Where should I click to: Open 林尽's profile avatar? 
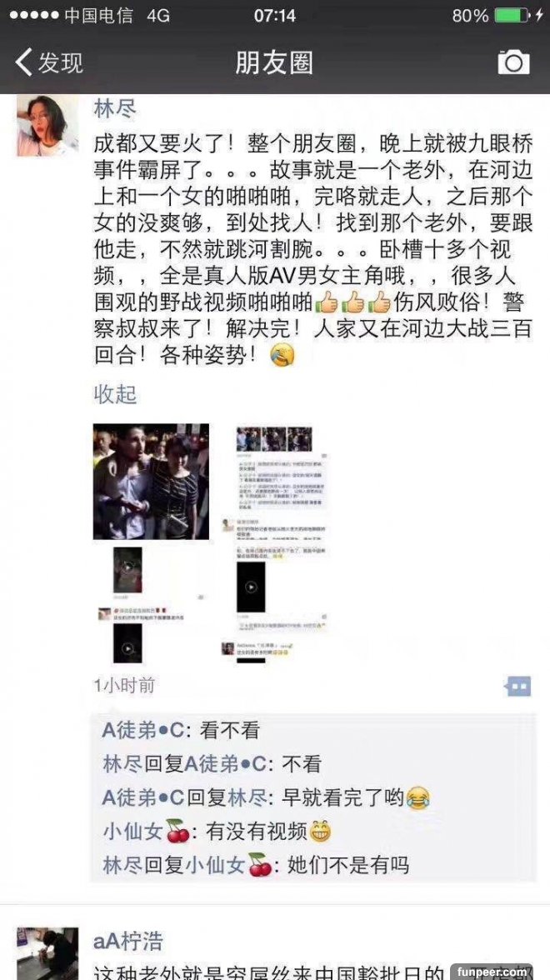click(x=47, y=126)
